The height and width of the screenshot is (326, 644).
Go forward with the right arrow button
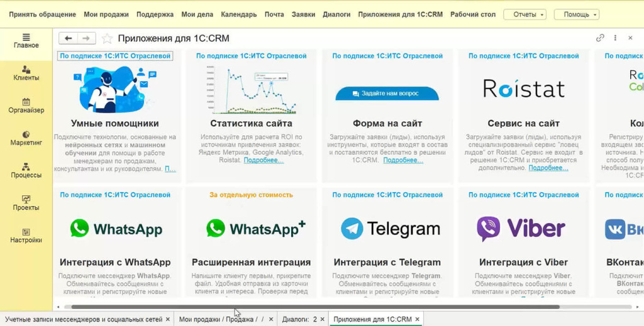(86, 38)
